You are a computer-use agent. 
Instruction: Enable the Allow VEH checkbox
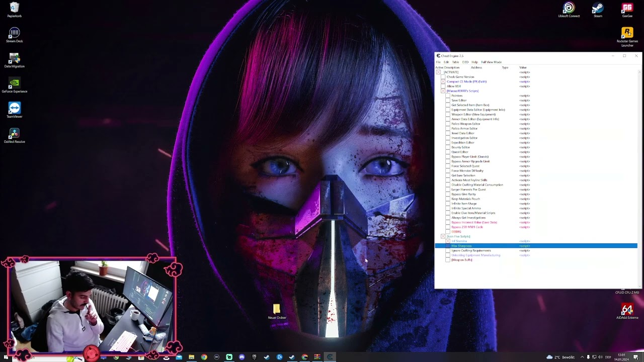[443, 86]
